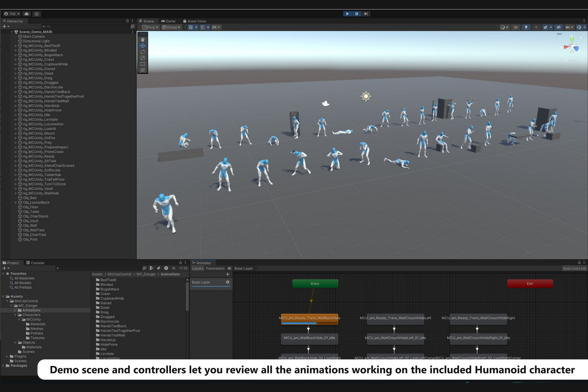The image size is (588, 392).
Task: Select the Entry state in the Animator graph
Action: click(315, 283)
